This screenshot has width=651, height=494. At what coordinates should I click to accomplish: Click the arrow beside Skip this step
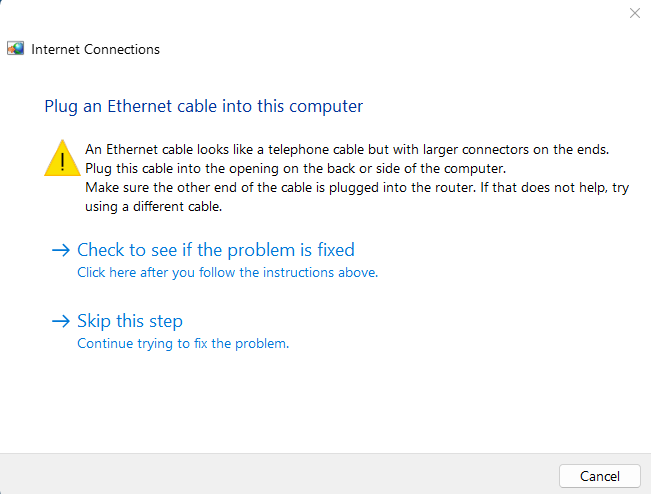[x=61, y=321]
